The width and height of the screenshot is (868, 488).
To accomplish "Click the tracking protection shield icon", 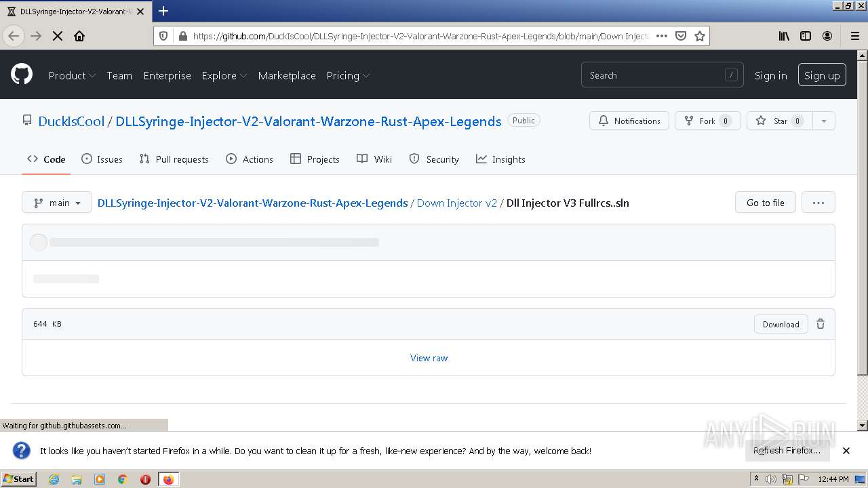I will pos(163,36).
